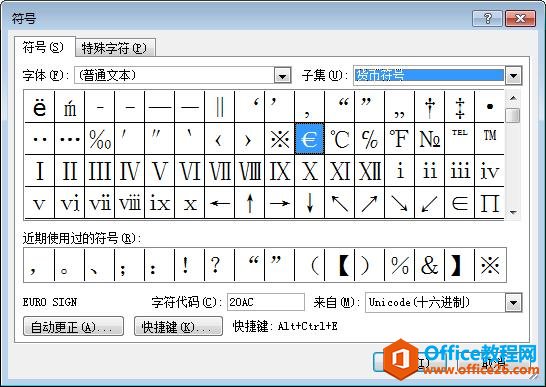The height and width of the screenshot is (387, 546).
Task: Click the 字体 combo box showing 普通文本
Action: pos(183,76)
